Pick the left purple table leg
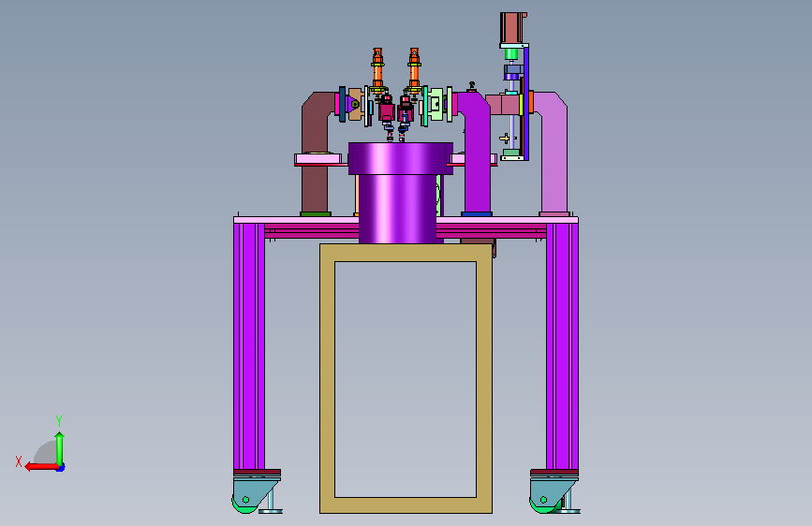This screenshot has width=812, height=526. coord(249,346)
